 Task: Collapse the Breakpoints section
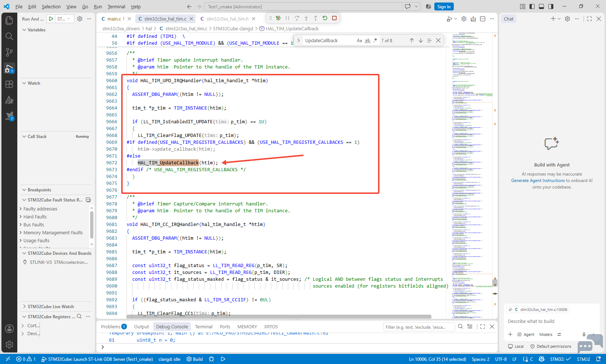[39, 190]
